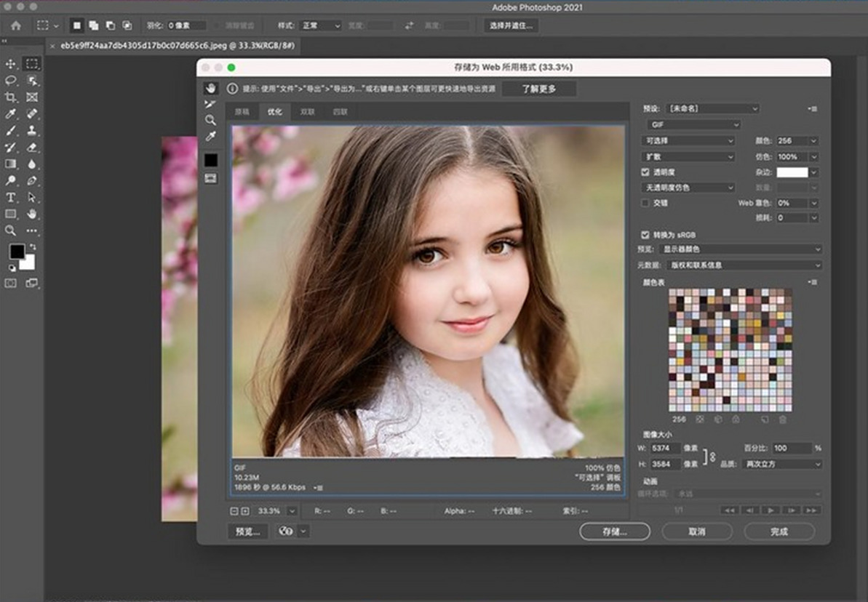Open the 扩散 dither method dropdown
868x602 pixels.
688,156
